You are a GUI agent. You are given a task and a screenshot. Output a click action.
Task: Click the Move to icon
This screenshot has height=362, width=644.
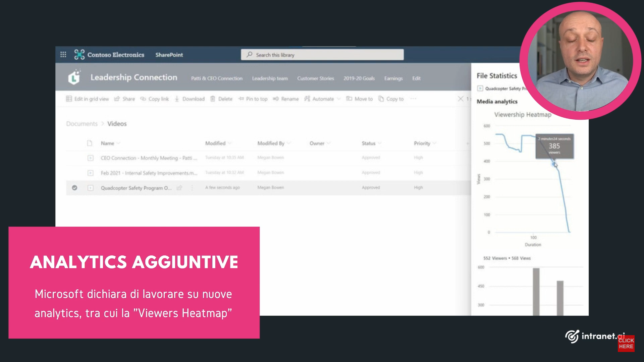[349, 99]
